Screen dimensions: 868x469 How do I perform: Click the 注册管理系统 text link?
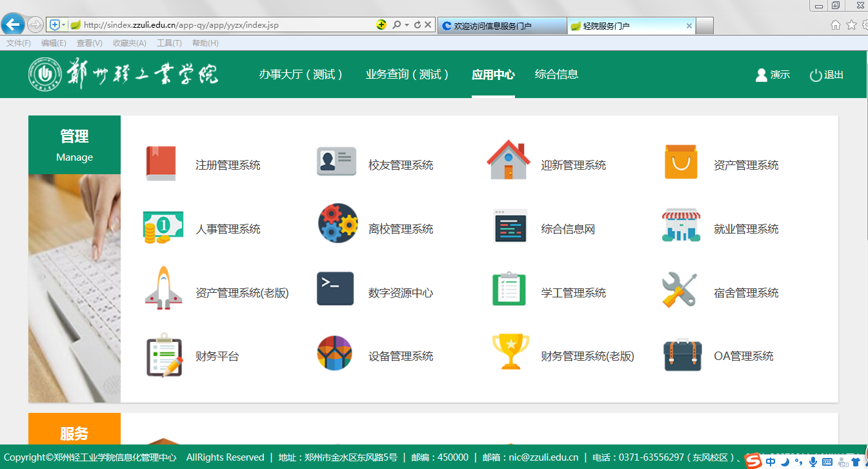[228, 165]
